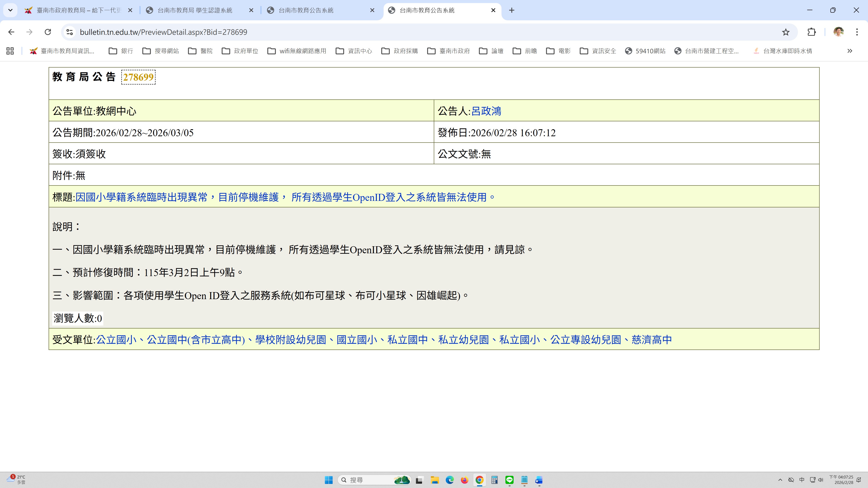Show more bookmarks with double chevron
868x488 pixels.
pyautogui.click(x=849, y=51)
